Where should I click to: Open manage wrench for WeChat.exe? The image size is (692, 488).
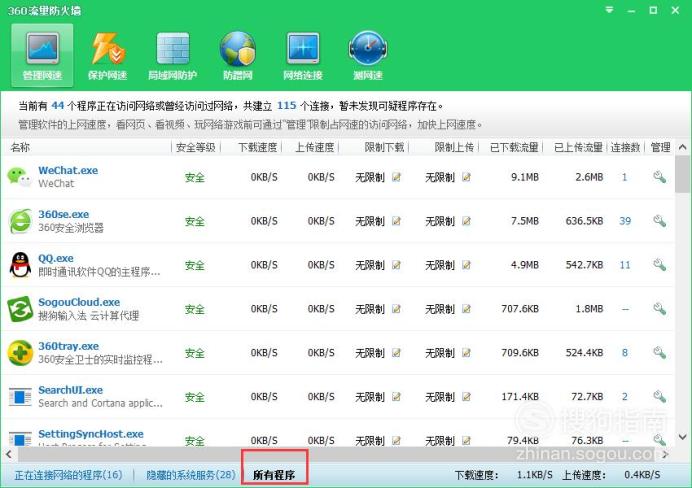pyautogui.click(x=659, y=177)
